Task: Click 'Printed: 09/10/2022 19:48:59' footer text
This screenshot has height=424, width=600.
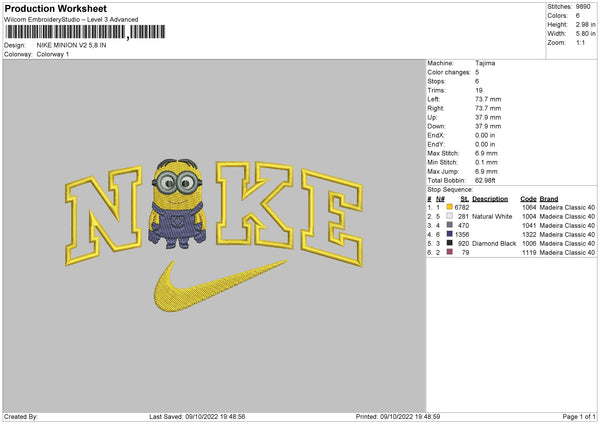Action: 398,417
